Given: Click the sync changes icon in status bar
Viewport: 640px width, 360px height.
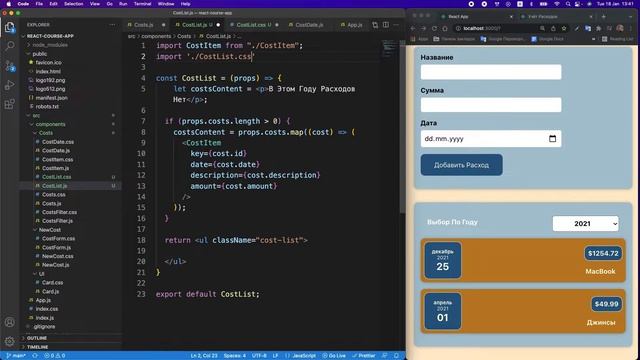Looking at the screenshot, I should [x=35, y=356].
